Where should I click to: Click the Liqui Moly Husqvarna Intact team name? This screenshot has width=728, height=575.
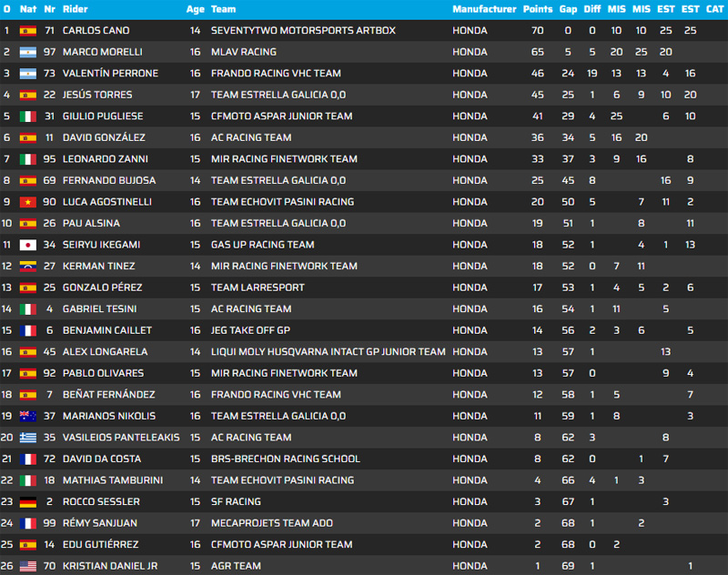(328, 352)
